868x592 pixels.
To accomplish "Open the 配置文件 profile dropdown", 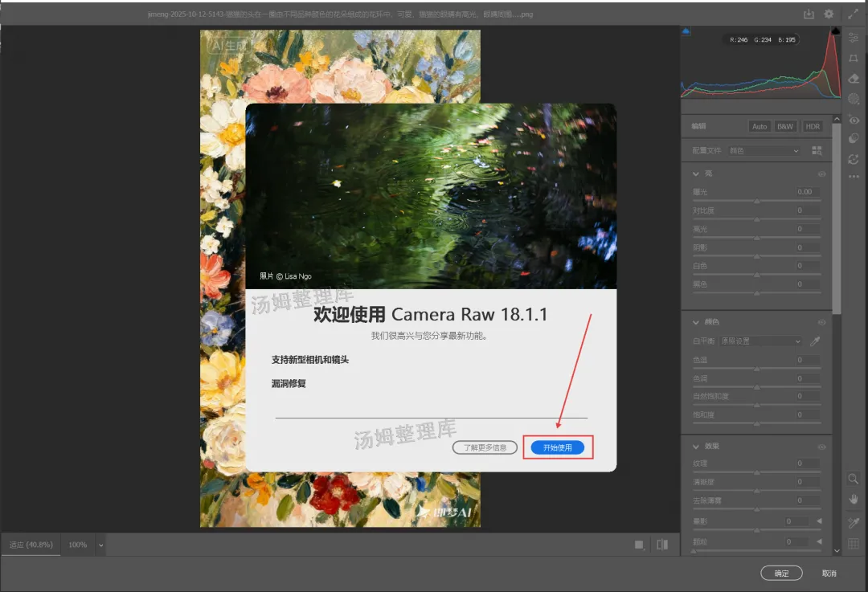I will [x=764, y=150].
